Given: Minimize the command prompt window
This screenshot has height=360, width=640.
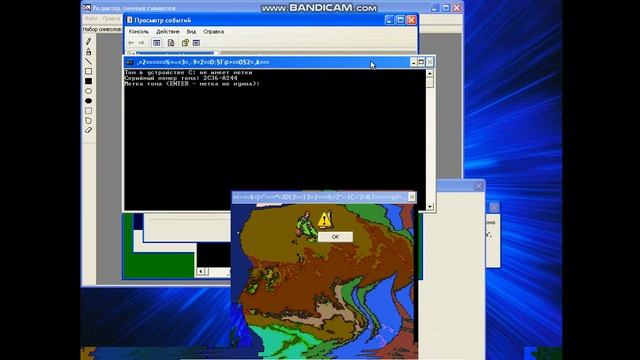Looking at the screenshot, I should [413, 62].
